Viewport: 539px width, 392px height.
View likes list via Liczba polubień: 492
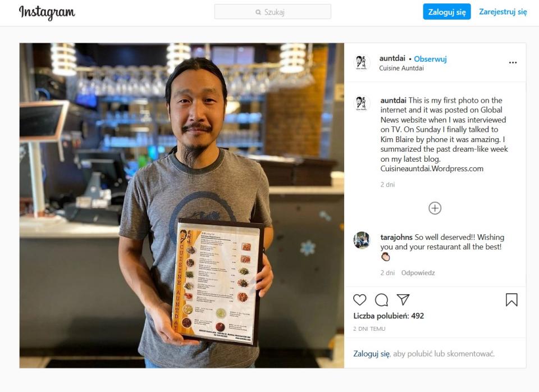pyautogui.click(x=389, y=316)
